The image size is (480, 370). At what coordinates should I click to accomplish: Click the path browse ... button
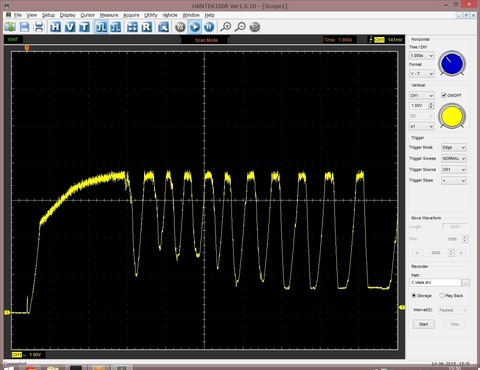point(466,282)
